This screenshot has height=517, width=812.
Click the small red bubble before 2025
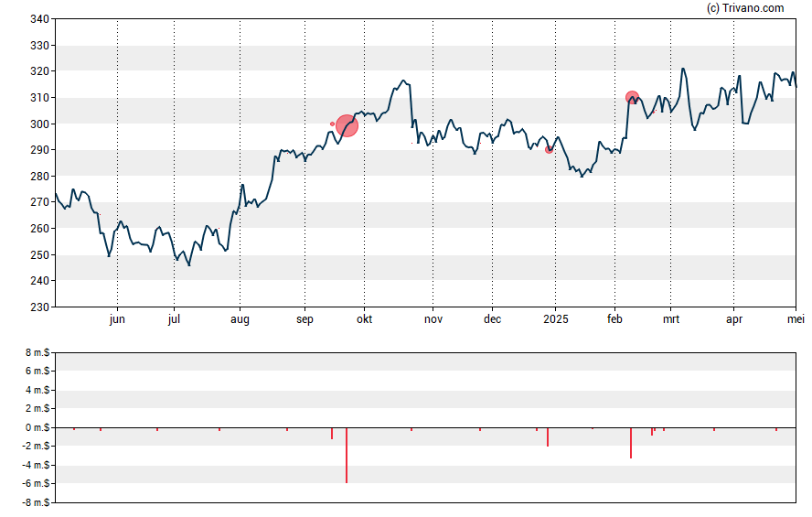pyautogui.click(x=549, y=150)
